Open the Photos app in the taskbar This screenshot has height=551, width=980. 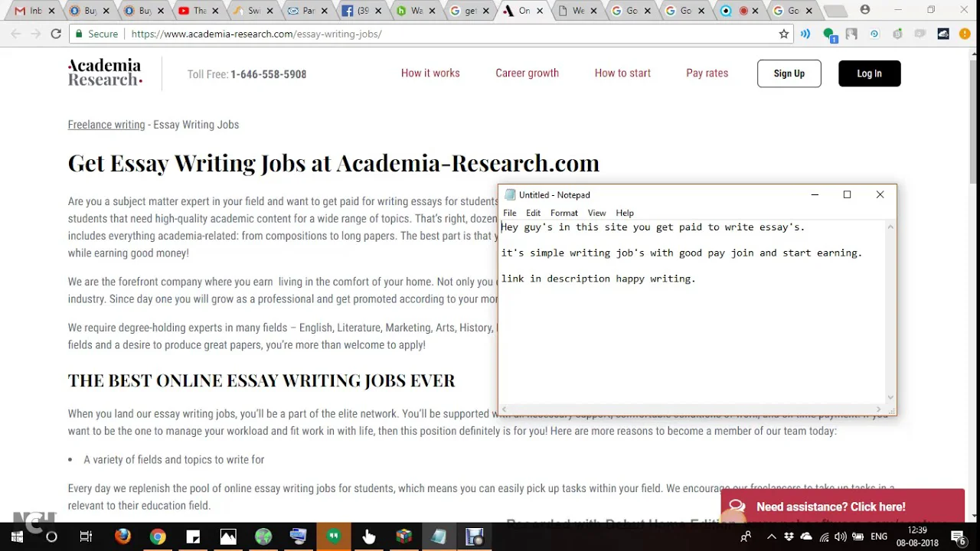(x=228, y=537)
